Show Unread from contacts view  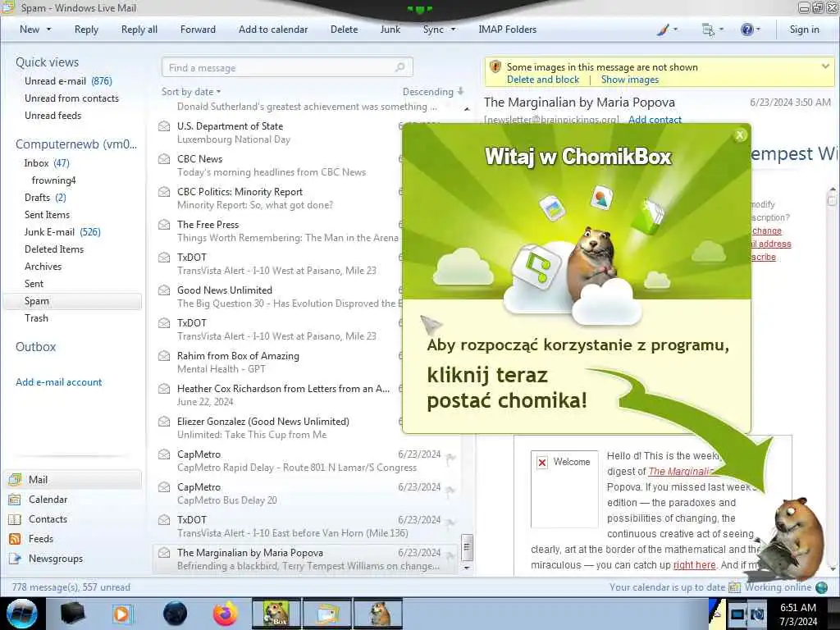(72, 98)
